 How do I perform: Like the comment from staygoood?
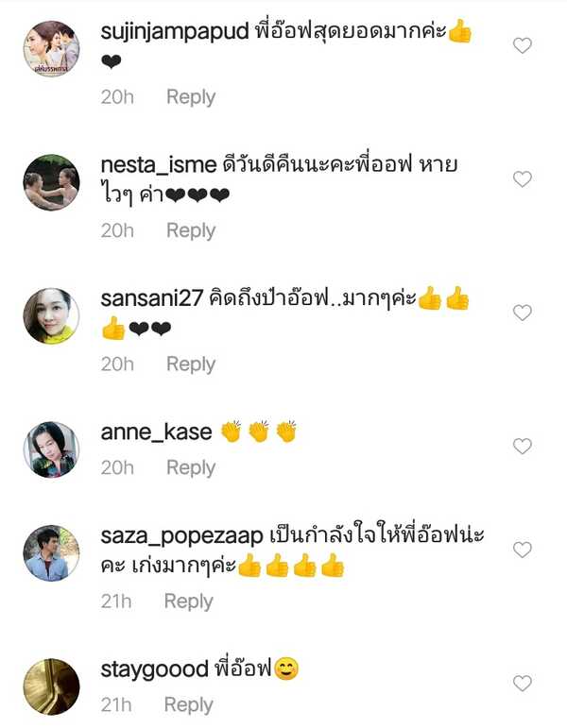522,683
